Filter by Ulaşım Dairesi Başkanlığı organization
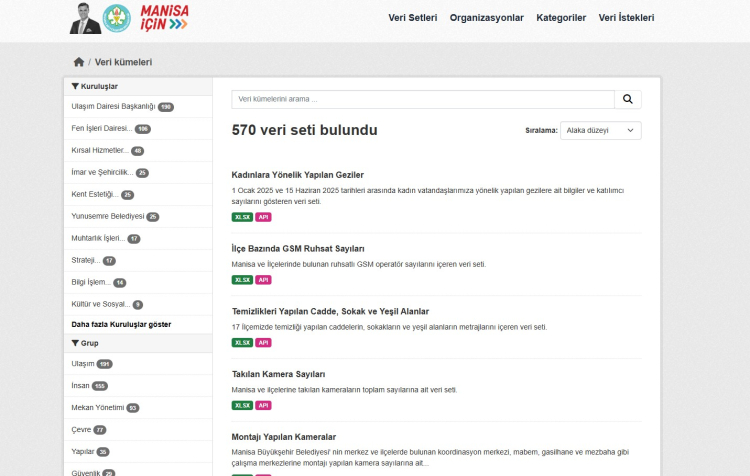Screen dimensions: 750x476 pyautogui.click(x=113, y=106)
